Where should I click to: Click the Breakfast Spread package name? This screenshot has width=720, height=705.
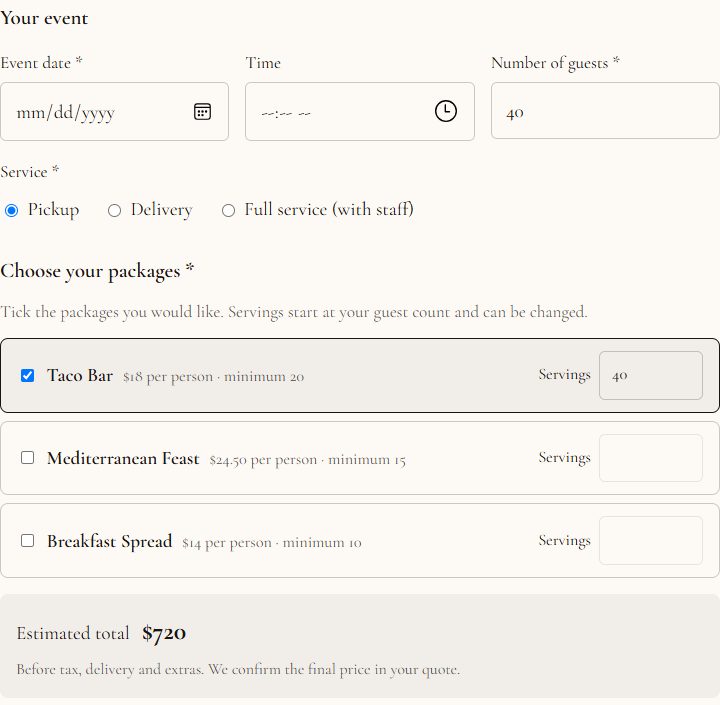[x=109, y=541]
